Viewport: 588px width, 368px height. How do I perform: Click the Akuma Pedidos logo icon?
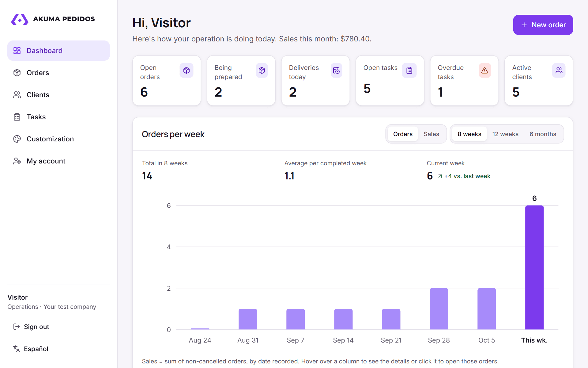(20, 19)
